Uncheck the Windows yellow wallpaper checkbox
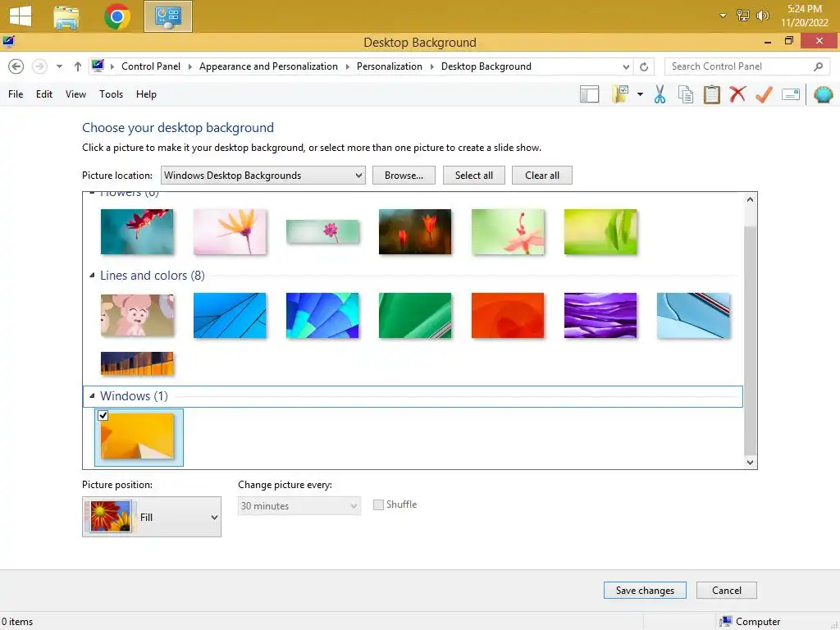The image size is (840, 630). pyautogui.click(x=103, y=415)
